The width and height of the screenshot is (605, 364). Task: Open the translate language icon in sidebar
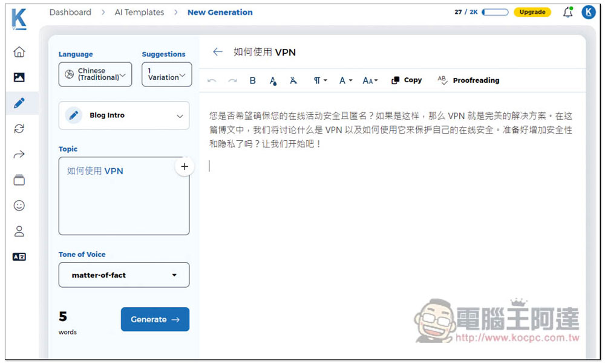[x=19, y=257]
